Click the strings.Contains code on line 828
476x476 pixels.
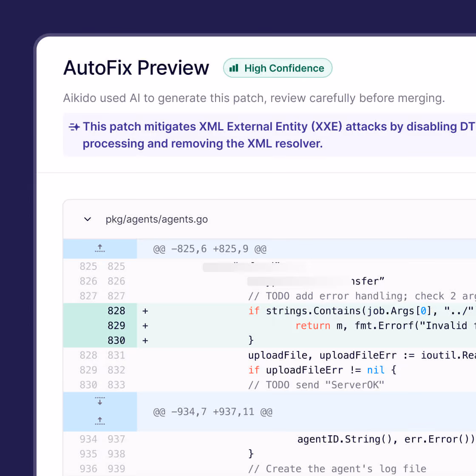[x=362, y=311]
